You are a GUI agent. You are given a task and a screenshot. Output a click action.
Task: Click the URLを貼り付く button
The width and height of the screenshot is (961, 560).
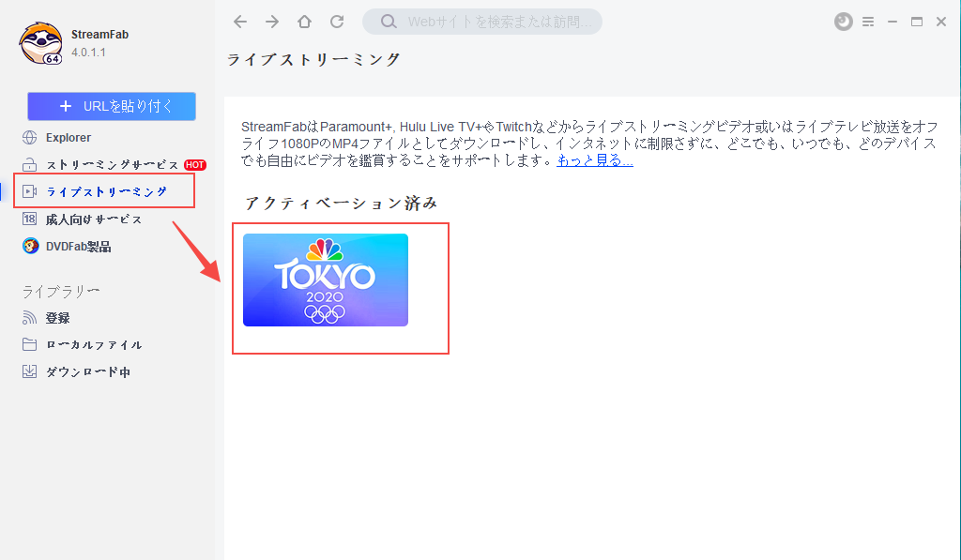tap(112, 106)
